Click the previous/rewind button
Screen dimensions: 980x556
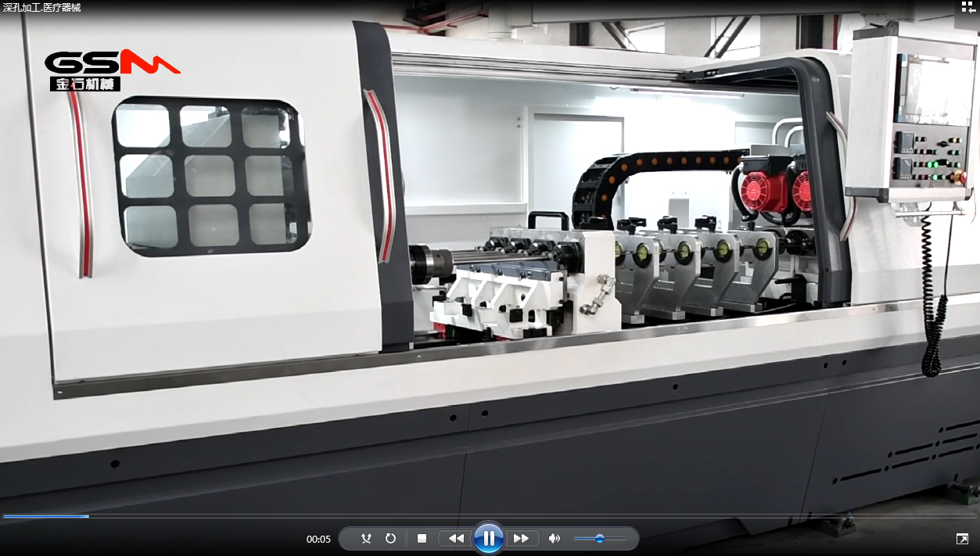[456, 539]
